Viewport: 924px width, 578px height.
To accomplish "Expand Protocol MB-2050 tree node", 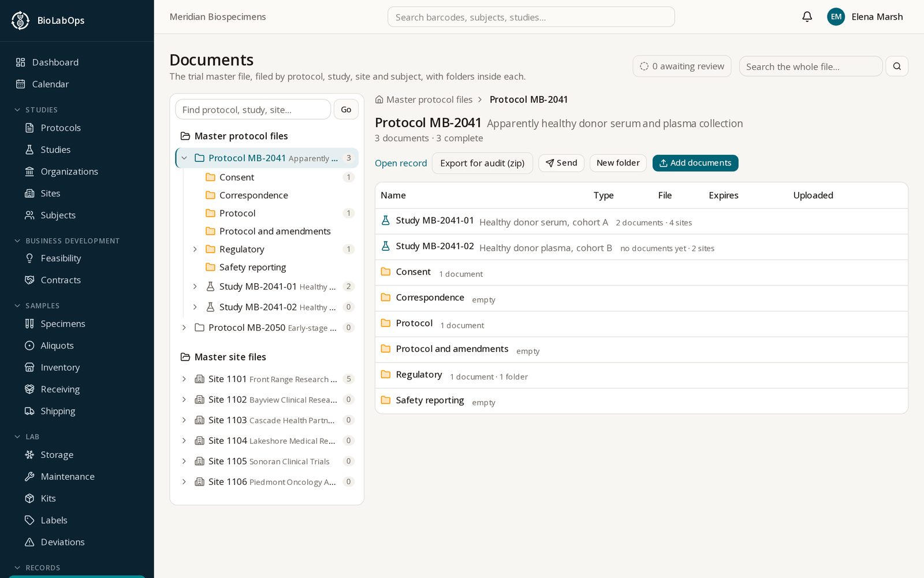I will coord(184,328).
